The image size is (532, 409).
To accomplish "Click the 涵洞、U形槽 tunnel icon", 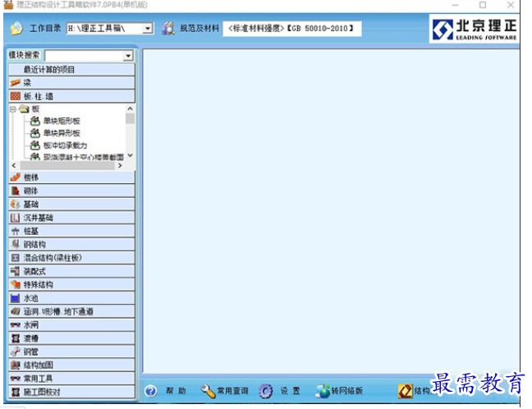I will click(16, 311).
